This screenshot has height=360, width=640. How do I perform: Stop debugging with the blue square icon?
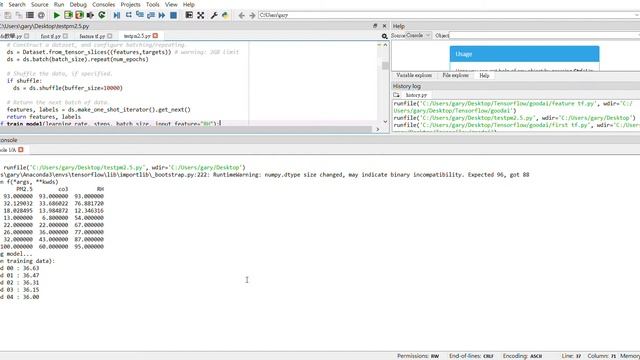click(x=173, y=15)
